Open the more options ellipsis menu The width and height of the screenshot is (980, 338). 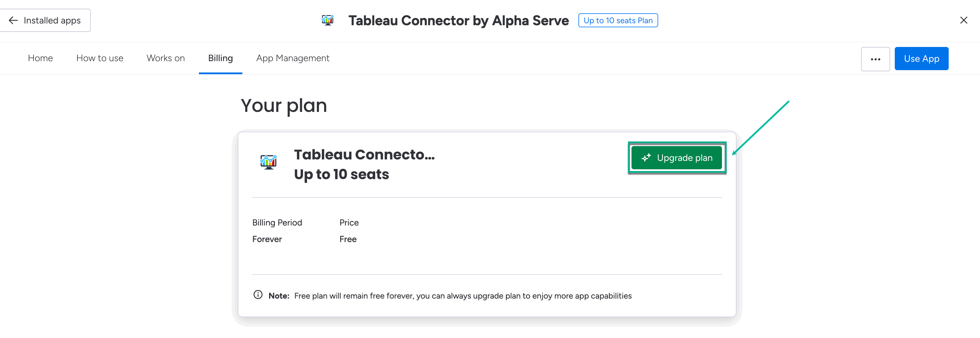[876, 59]
